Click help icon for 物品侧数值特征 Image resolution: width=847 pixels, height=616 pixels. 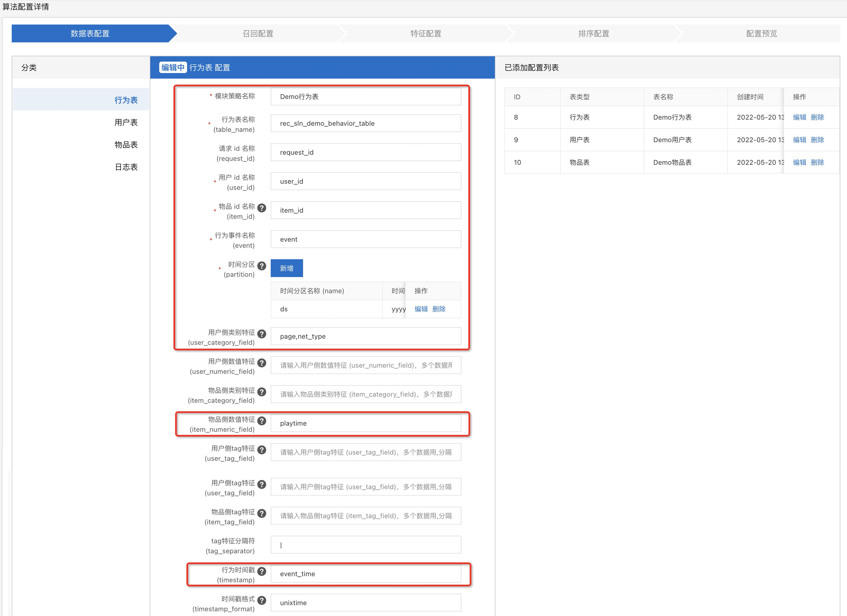point(262,421)
